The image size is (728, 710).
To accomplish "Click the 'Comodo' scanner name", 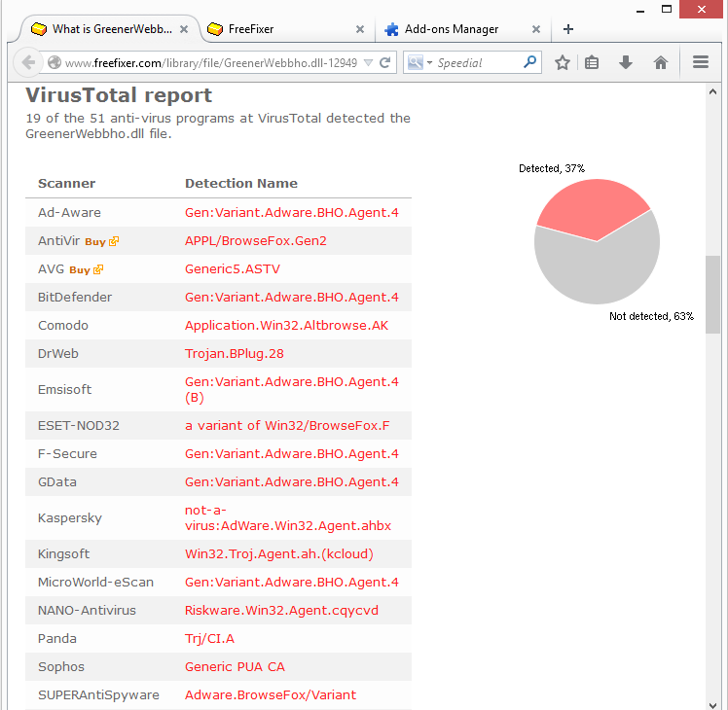I will [x=63, y=325].
